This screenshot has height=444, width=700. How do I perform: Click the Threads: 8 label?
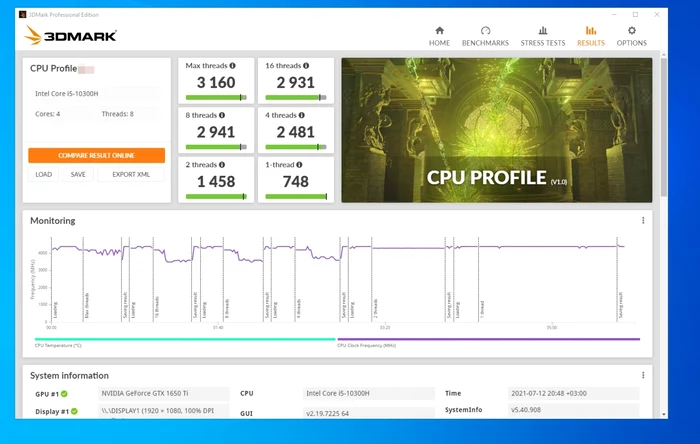(117, 114)
